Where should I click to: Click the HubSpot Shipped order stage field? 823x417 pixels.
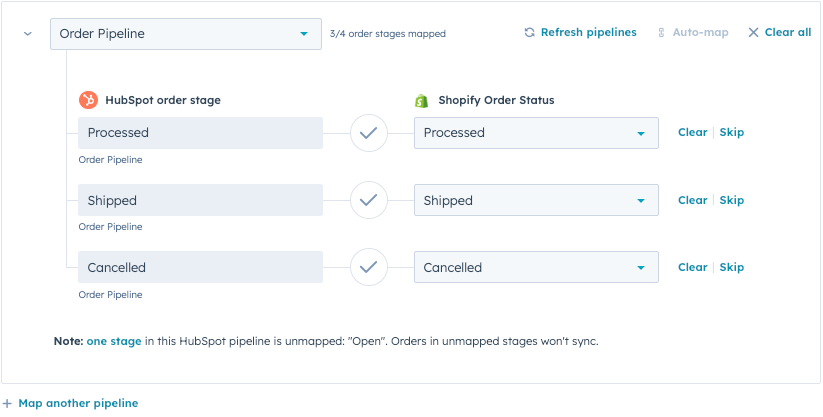click(x=200, y=200)
